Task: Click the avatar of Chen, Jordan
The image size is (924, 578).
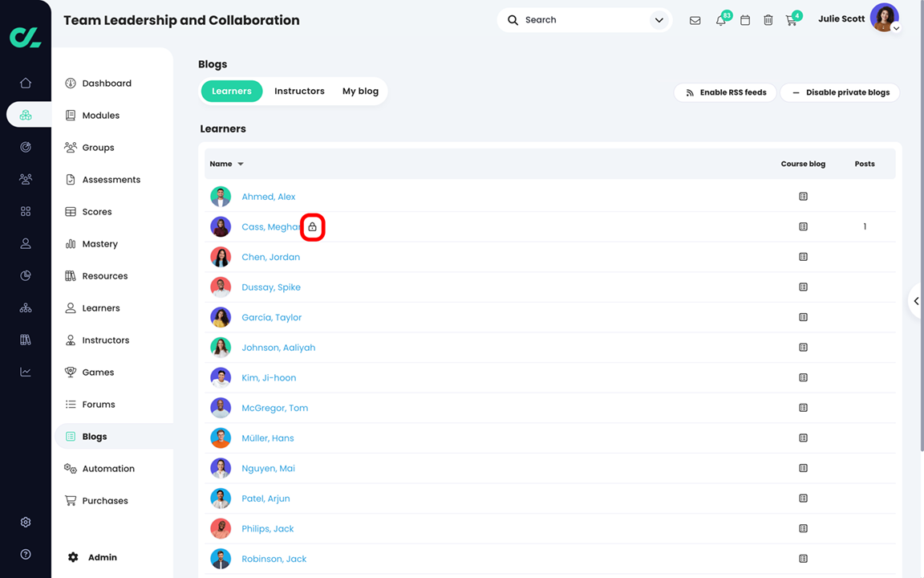Action: coord(221,257)
